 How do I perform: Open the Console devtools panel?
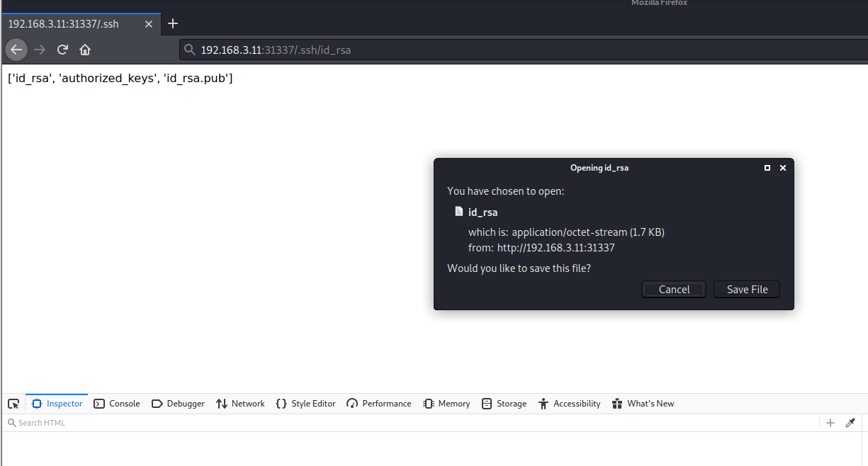point(116,403)
